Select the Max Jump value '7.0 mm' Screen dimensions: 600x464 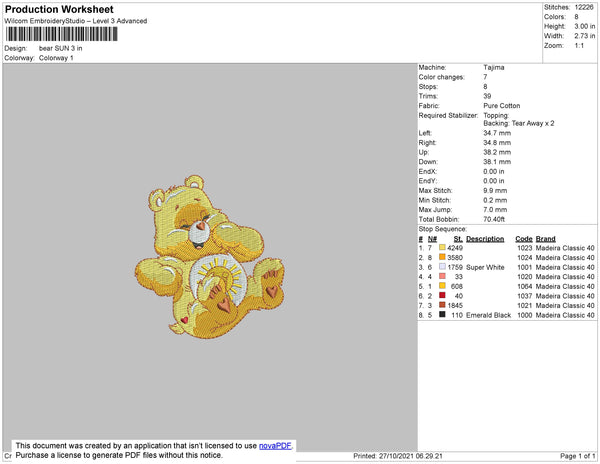point(495,210)
